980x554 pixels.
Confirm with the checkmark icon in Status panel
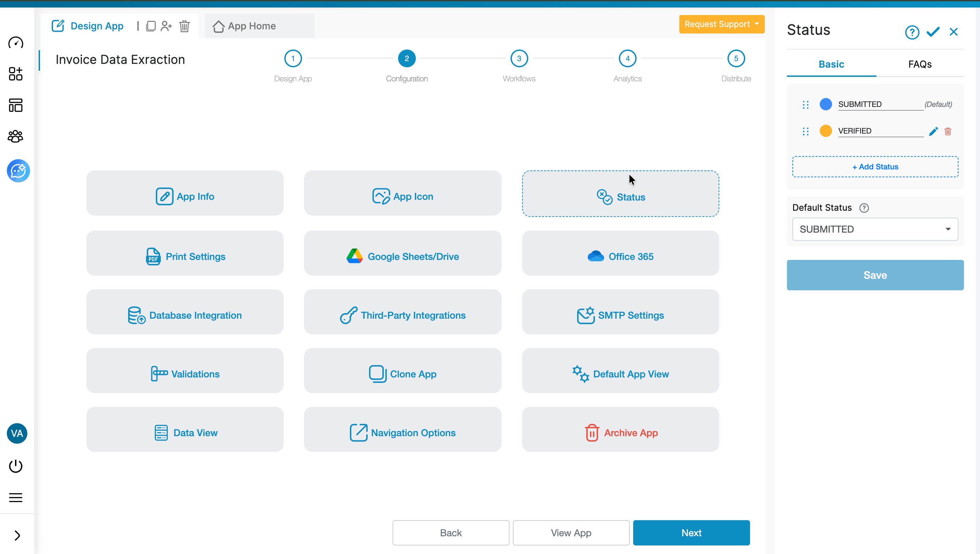coord(933,32)
